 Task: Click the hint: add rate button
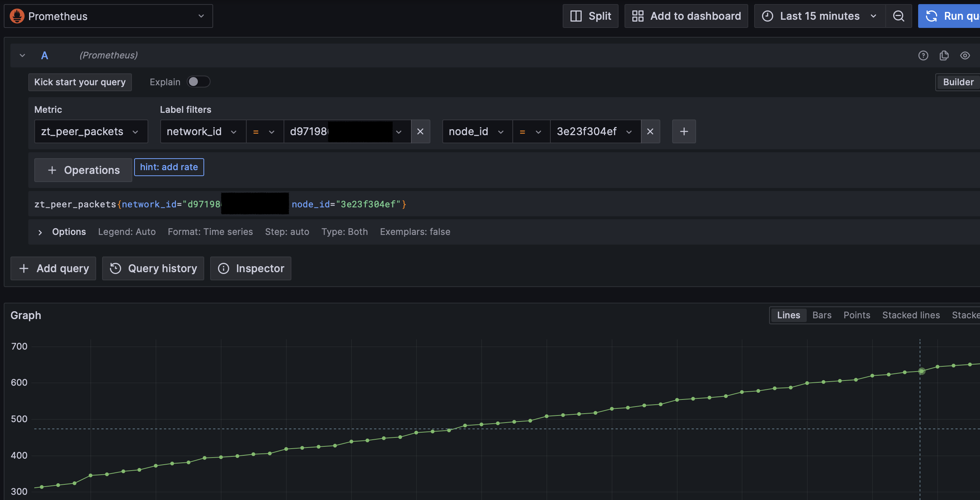coord(169,167)
